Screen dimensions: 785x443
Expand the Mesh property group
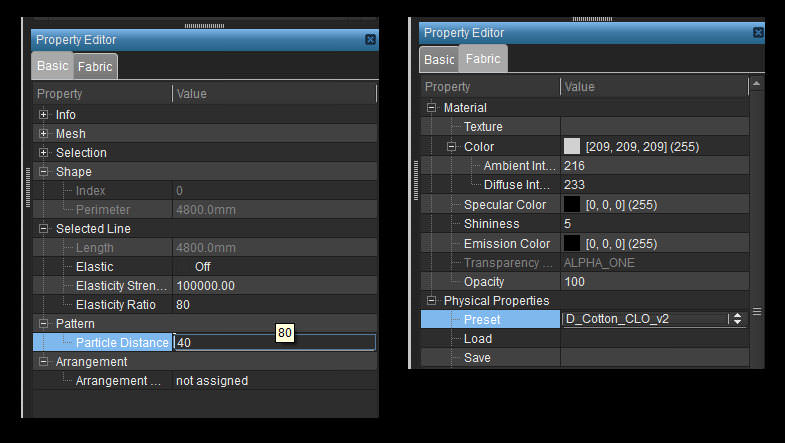click(x=44, y=134)
